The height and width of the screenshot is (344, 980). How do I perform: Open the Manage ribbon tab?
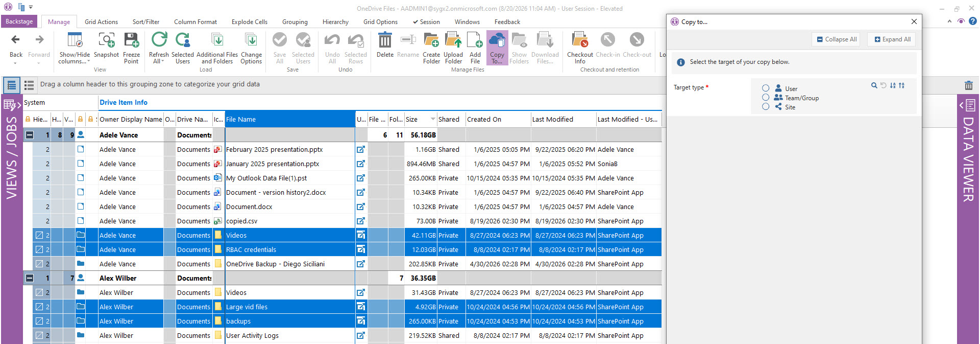[59, 22]
